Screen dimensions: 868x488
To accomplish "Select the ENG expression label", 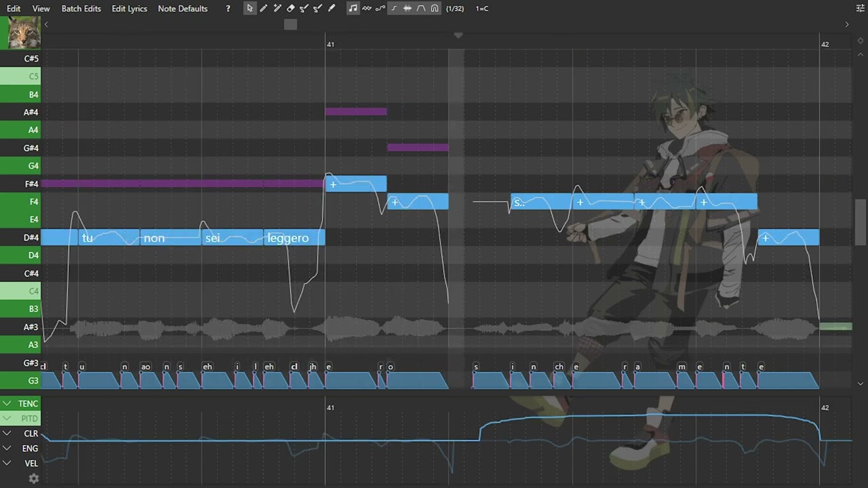I will (x=31, y=448).
